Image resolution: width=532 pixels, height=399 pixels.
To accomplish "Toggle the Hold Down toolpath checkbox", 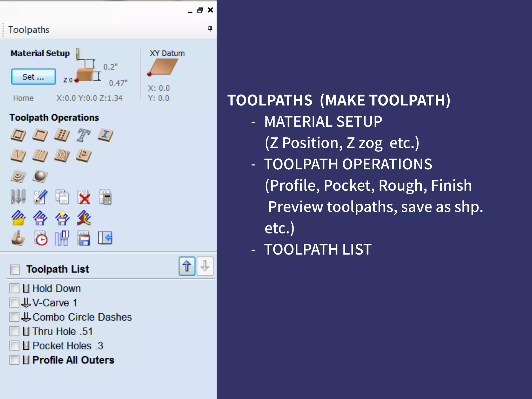I will coord(14,288).
